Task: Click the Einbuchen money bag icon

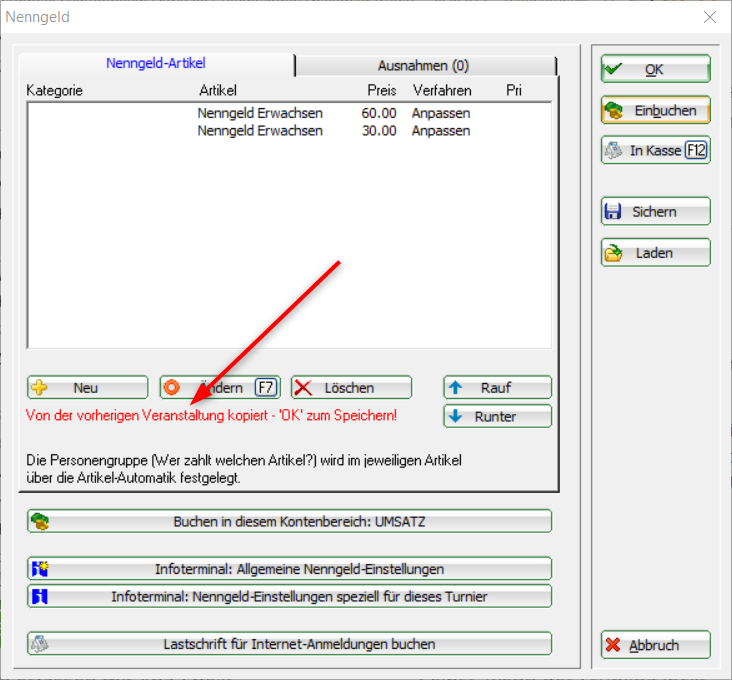Action: (614, 111)
